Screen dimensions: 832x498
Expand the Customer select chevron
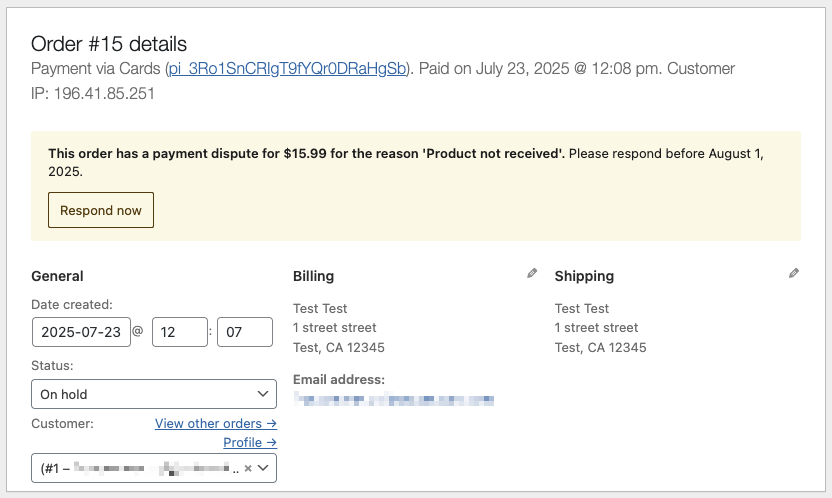click(x=263, y=468)
